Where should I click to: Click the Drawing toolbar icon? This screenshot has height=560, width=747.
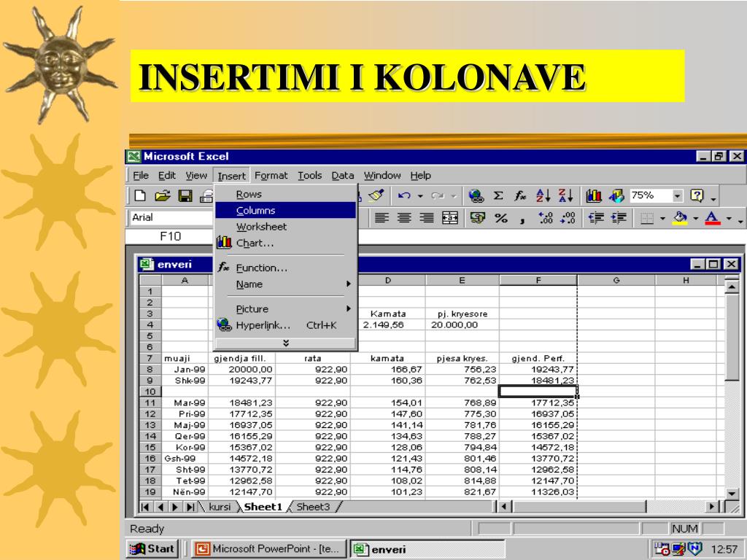pyautogui.click(x=616, y=195)
